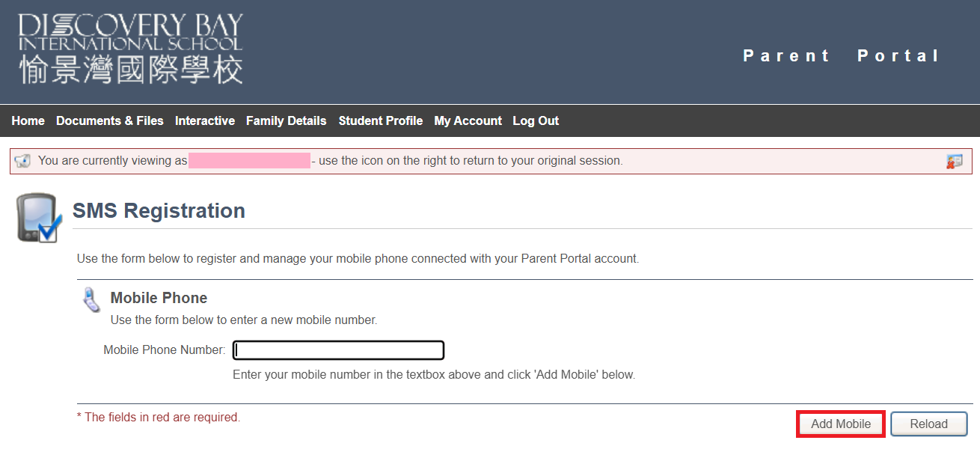Click the Mobile Phone Number label

tap(164, 350)
